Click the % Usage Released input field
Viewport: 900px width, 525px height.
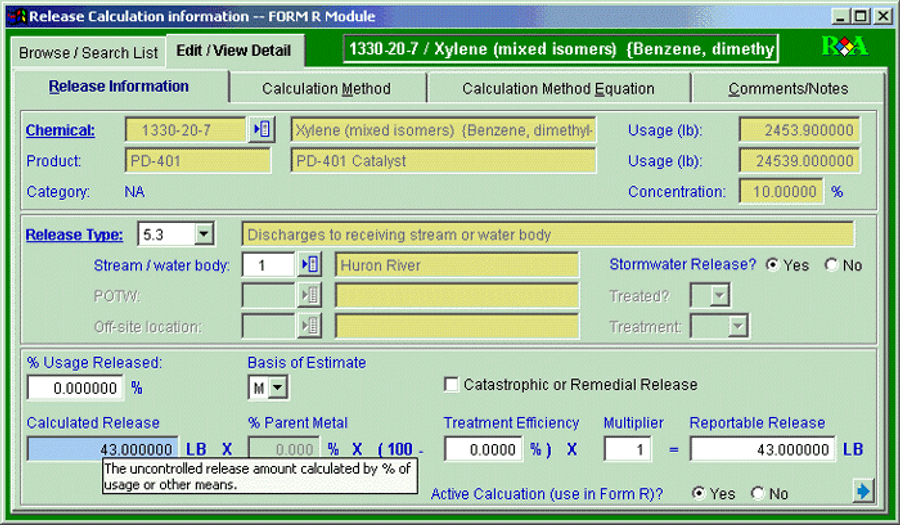tap(75, 387)
